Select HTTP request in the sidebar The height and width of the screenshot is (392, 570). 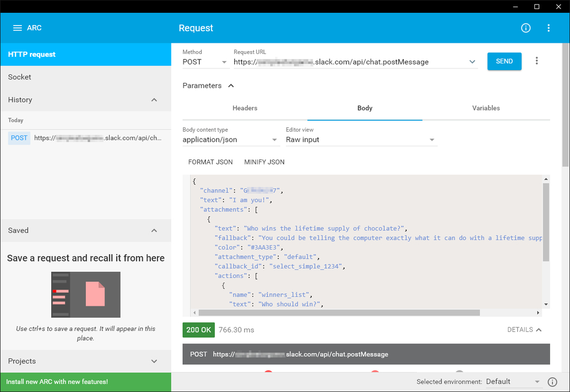[x=86, y=54]
